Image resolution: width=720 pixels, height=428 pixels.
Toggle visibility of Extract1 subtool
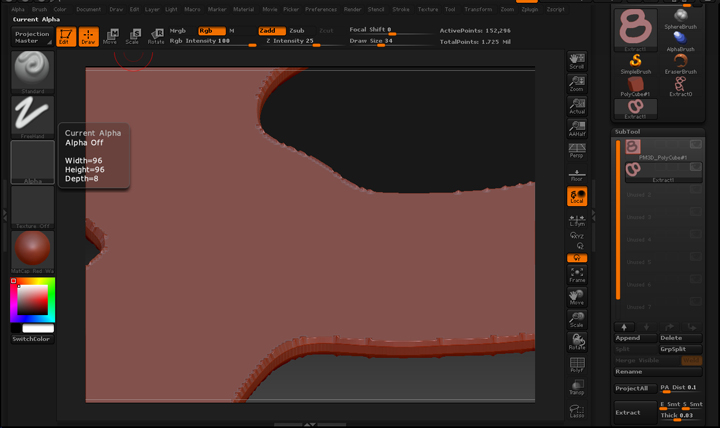(695, 167)
